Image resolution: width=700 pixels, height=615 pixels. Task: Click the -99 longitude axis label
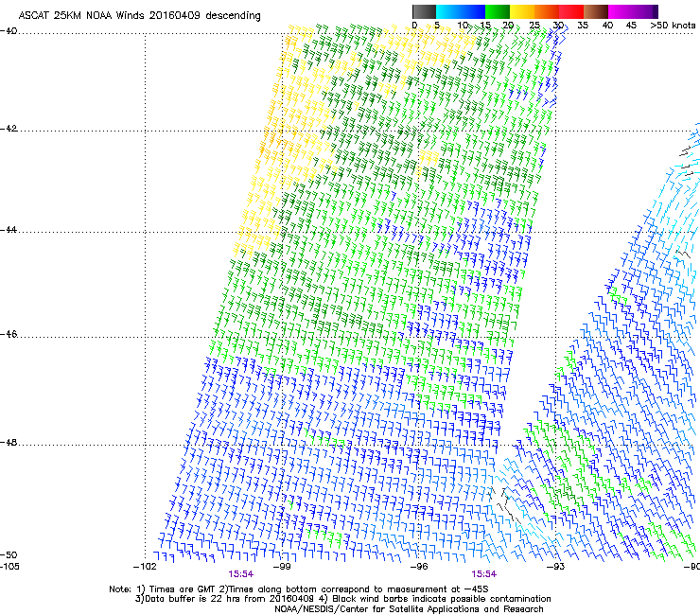click(282, 567)
